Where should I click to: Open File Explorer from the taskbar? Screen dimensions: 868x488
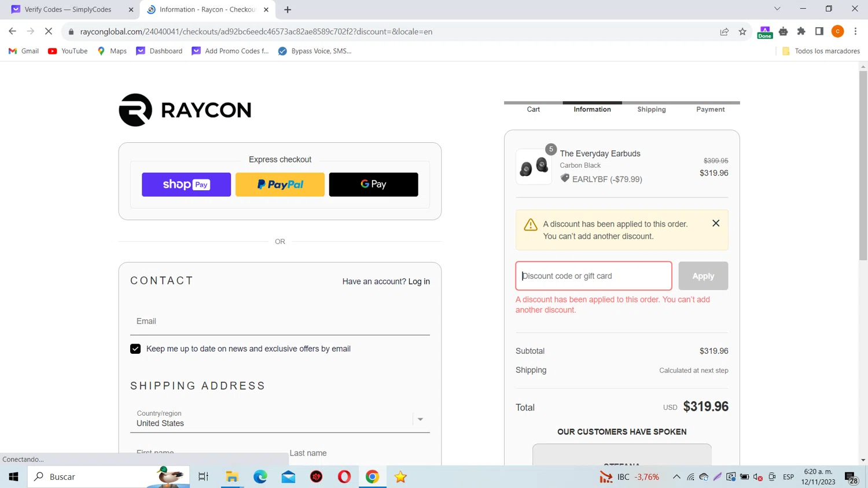(x=232, y=477)
